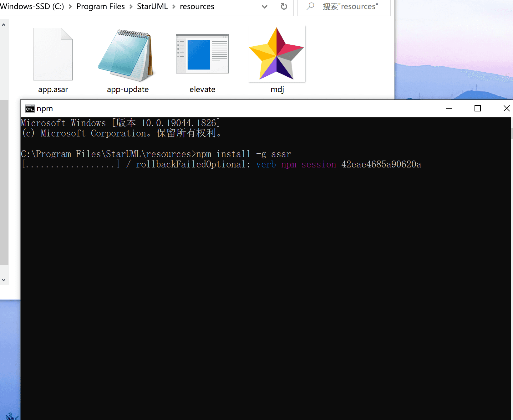This screenshot has height=420, width=513.
Task: Click the resources breadcrumb segment
Action: [197, 6]
